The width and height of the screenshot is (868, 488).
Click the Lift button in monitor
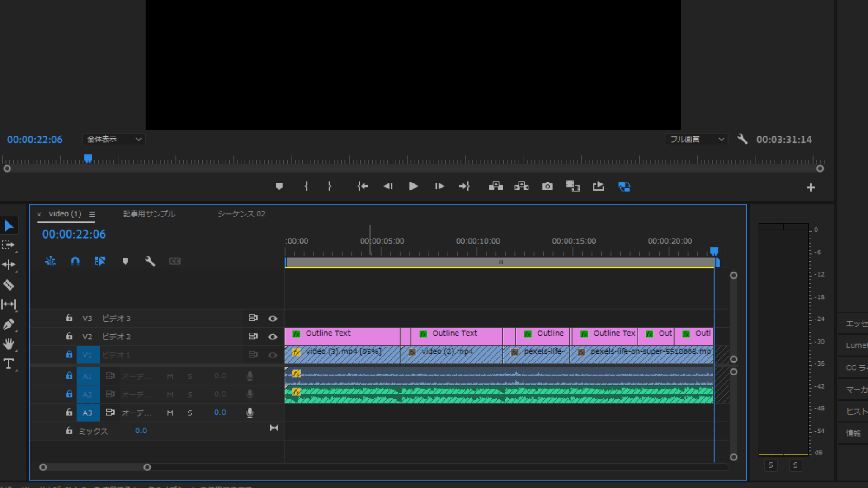coord(496,186)
